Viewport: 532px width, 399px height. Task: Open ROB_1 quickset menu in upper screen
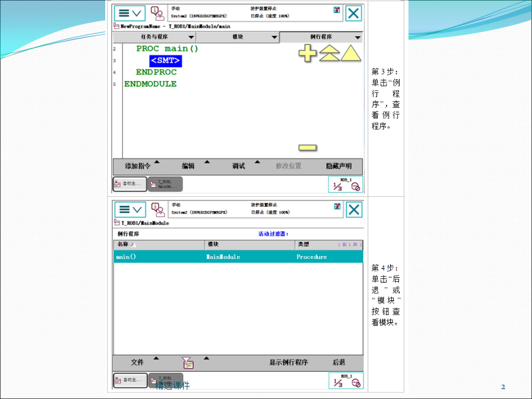(345, 184)
